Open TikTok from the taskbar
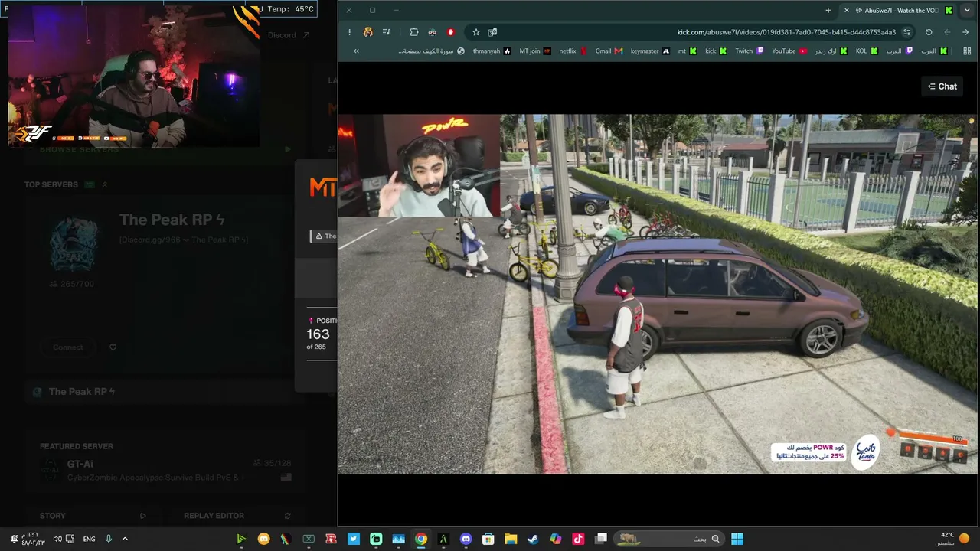Screen dimensions: 980x551 (578, 539)
